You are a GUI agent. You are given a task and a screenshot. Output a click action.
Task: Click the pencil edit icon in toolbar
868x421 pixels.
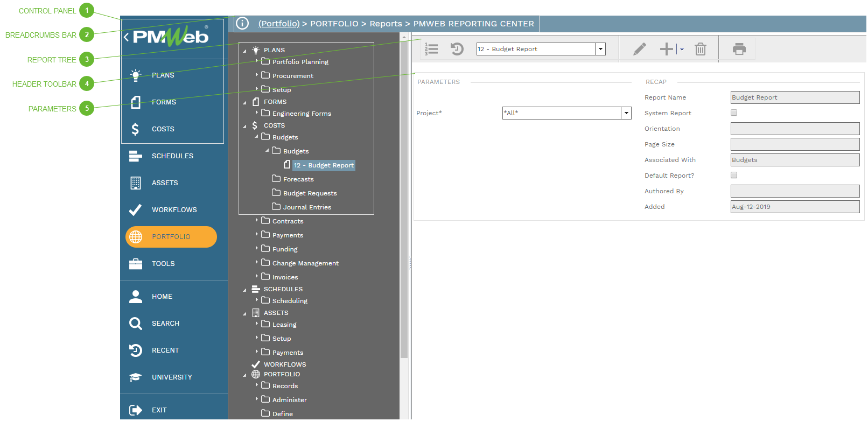[x=639, y=50]
